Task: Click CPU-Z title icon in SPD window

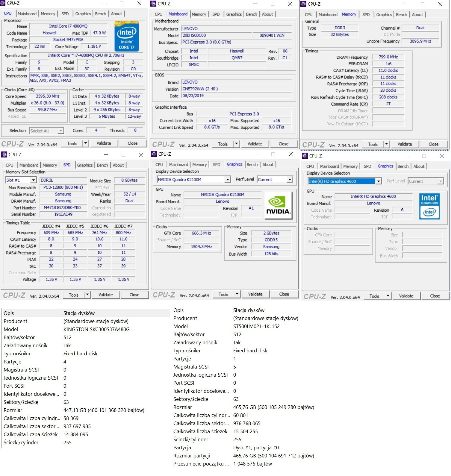Action: pyautogui.click(x=4, y=155)
